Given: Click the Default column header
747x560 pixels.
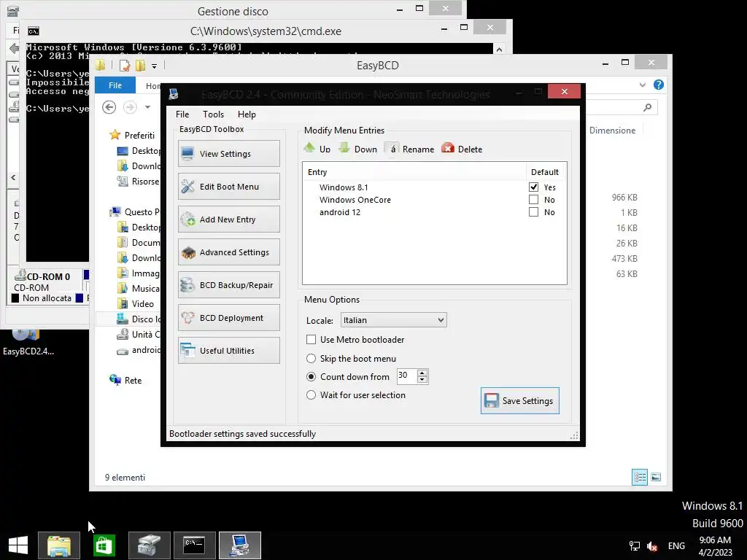Looking at the screenshot, I should point(546,172).
